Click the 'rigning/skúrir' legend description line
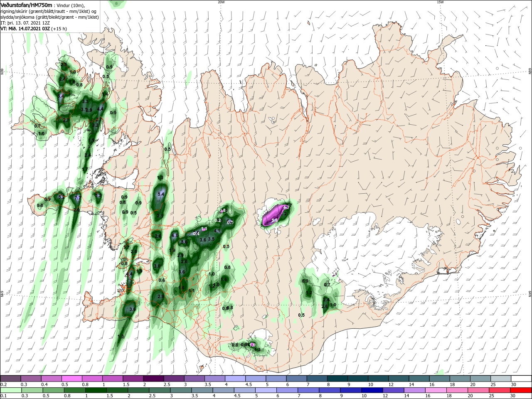 48,11
